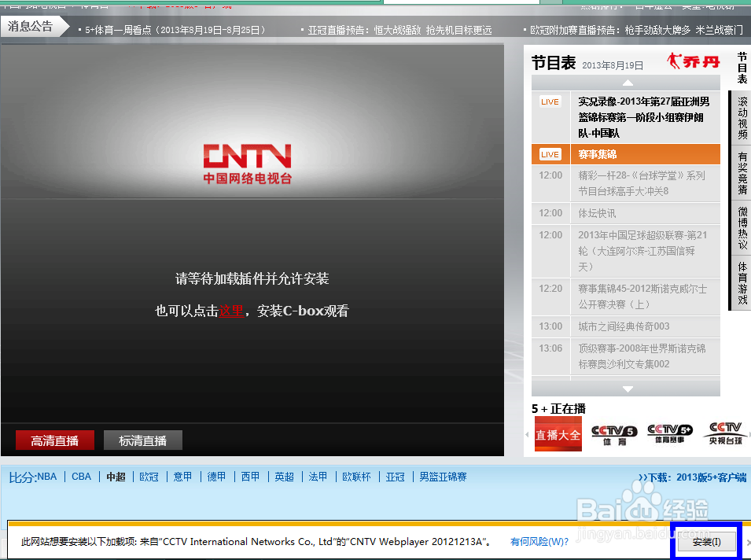Click the LIVE badge on 实况录像 row

tap(550, 101)
